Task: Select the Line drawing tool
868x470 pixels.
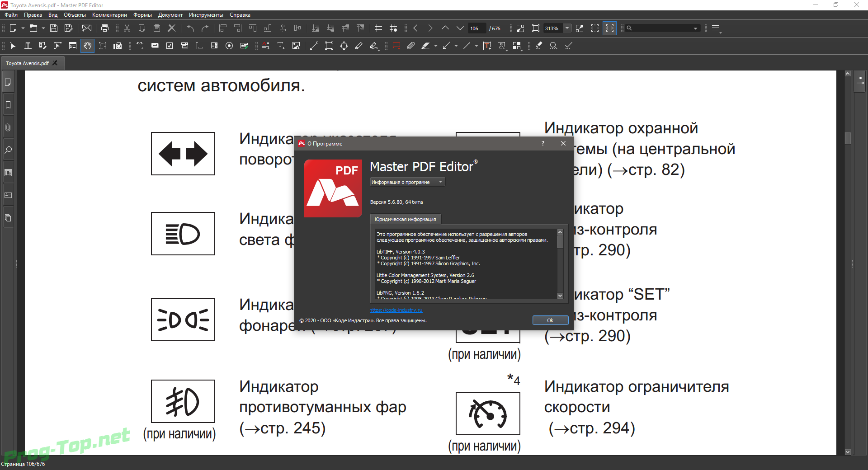Action: (x=314, y=46)
